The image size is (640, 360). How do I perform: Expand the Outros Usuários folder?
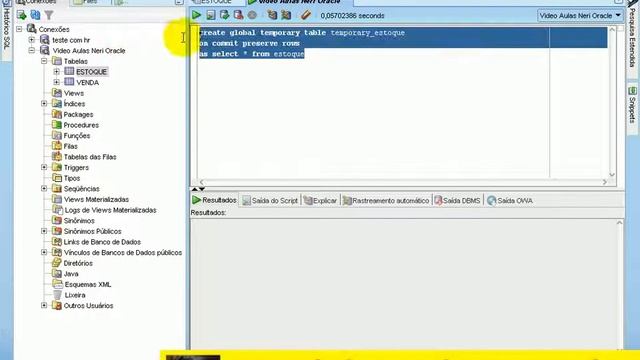pyautogui.click(x=44, y=305)
